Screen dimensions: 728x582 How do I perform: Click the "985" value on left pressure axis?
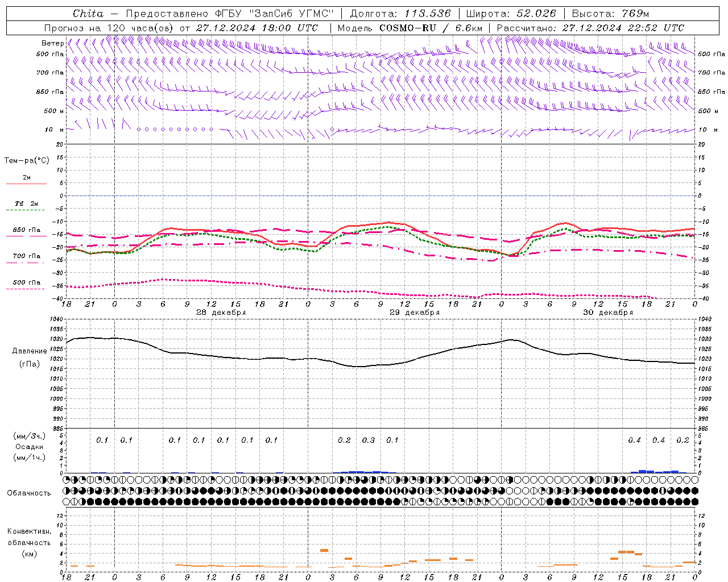pyautogui.click(x=58, y=429)
